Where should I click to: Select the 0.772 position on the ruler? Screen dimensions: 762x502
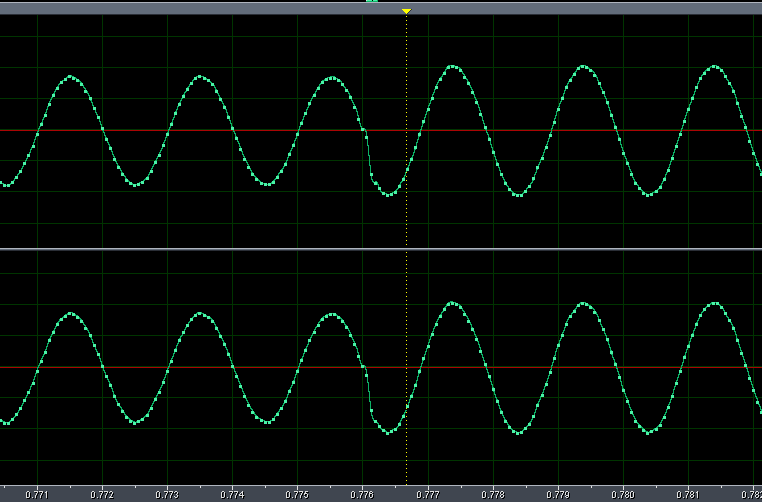pos(102,494)
